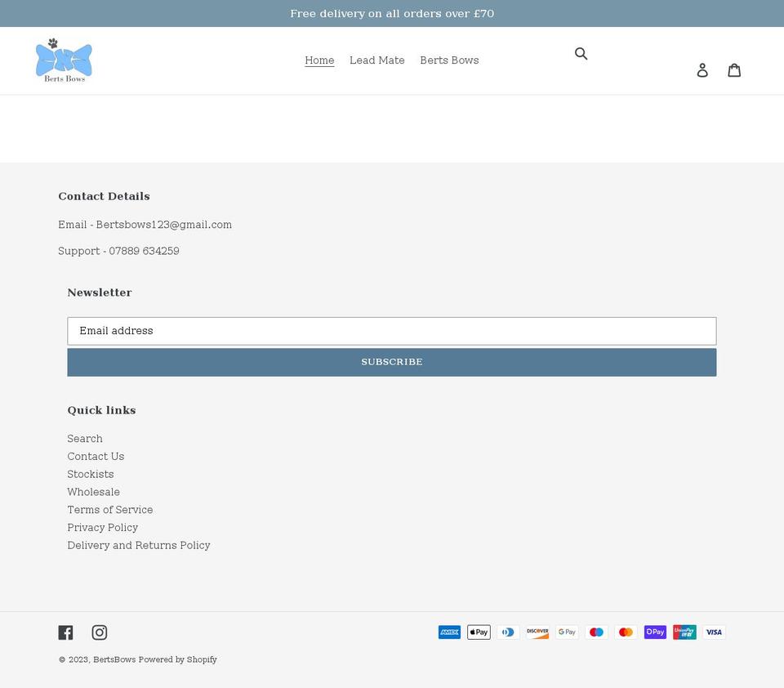
Task: Click the Email address input field
Action: (x=392, y=331)
